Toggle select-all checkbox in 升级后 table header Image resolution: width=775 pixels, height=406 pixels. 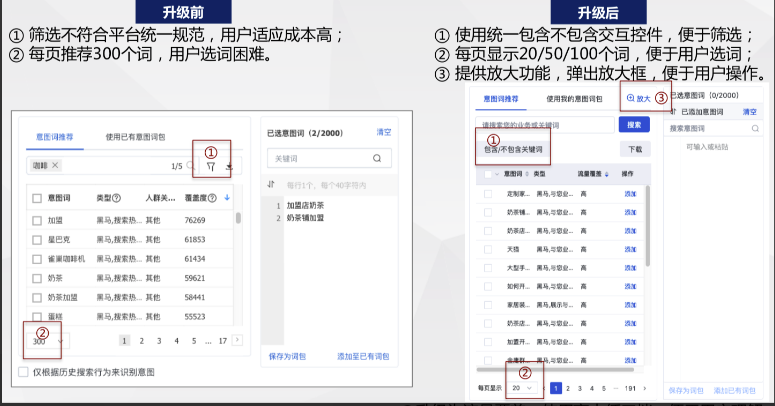click(488, 174)
